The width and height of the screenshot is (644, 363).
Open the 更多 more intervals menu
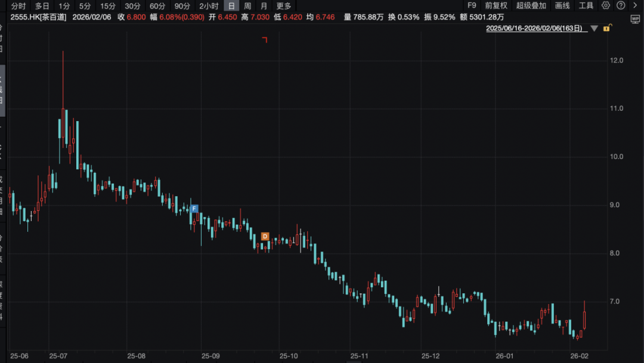point(284,6)
